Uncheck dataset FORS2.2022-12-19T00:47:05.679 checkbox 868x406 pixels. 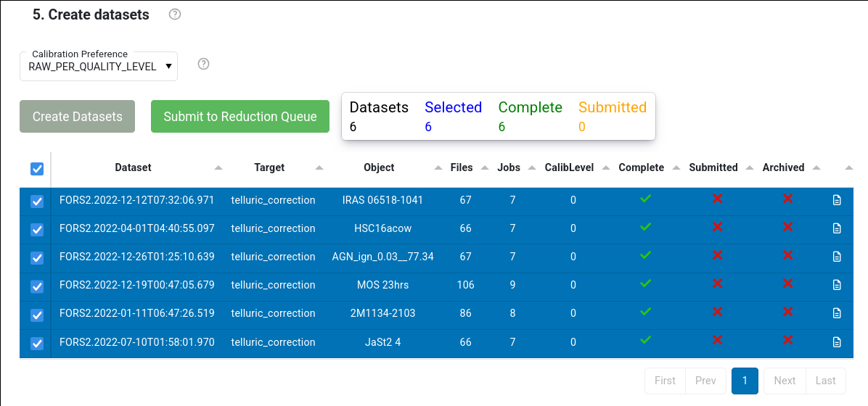pyautogui.click(x=36, y=286)
